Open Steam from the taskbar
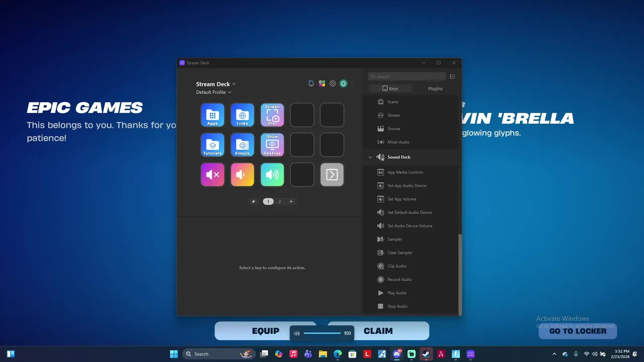The width and height of the screenshot is (644, 362). tap(426, 354)
